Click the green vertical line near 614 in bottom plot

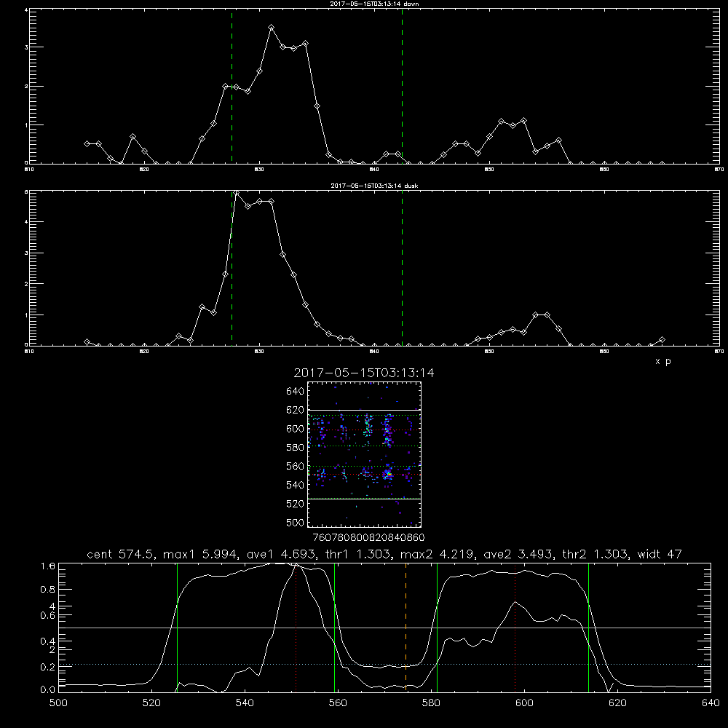coord(588,627)
